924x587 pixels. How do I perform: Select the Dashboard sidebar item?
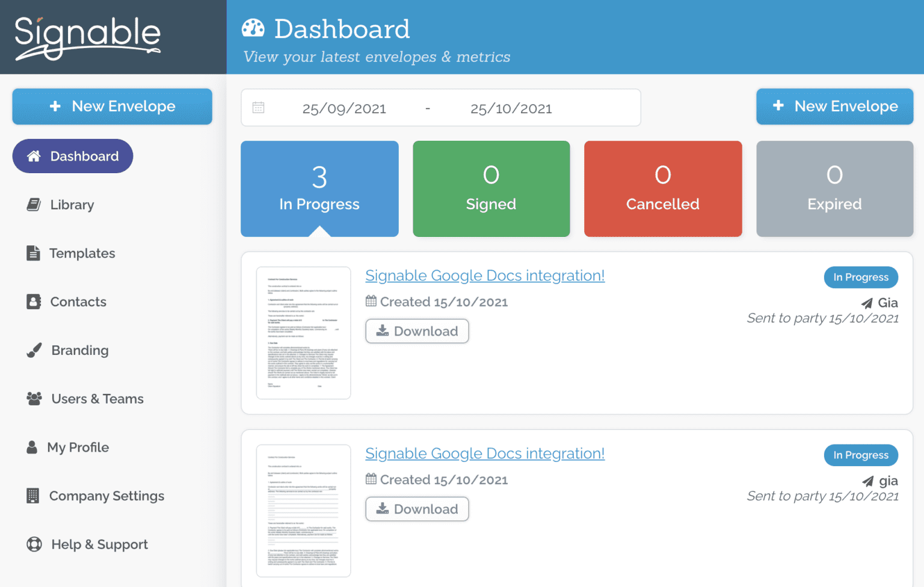point(73,156)
